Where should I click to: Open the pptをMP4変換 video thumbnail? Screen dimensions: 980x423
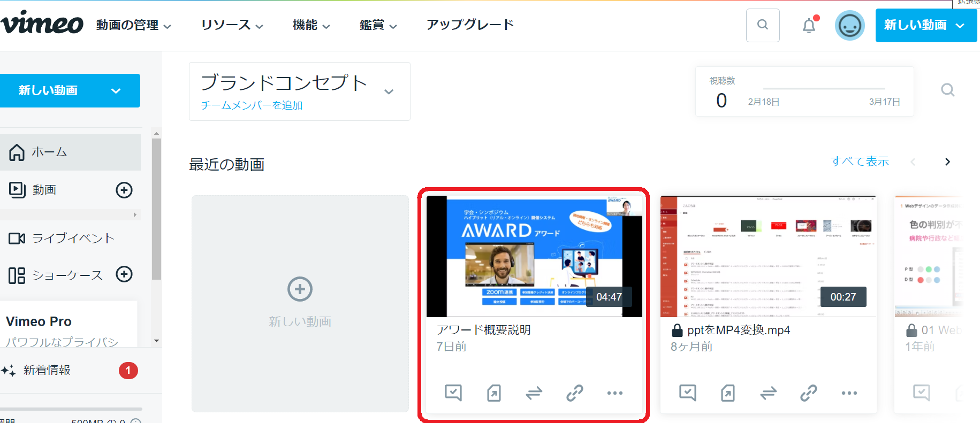pos(768,256)
